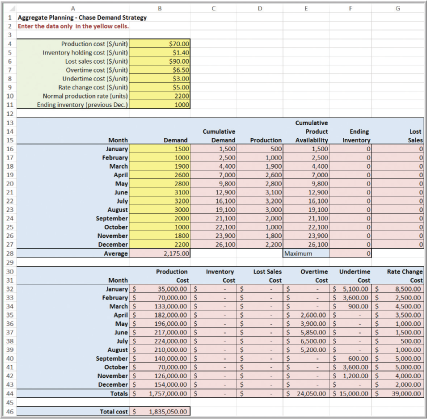Select April overtime cost 2,600.00
Screen dimensions: 427x419
306,315
